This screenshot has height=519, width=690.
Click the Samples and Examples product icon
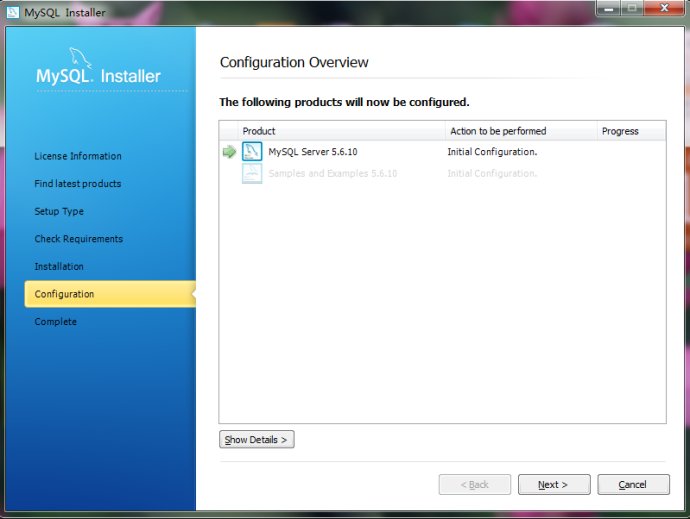click(252, 173)
